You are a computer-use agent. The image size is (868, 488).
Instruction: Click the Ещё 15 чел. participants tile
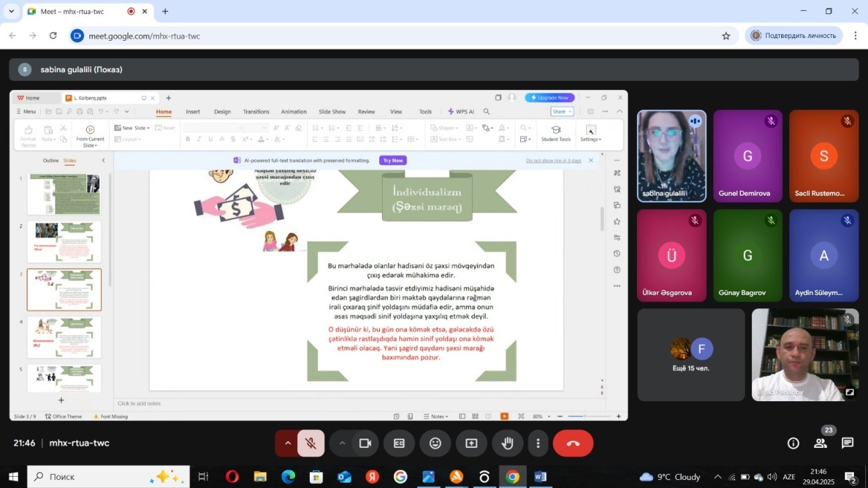tap(690, 354)
